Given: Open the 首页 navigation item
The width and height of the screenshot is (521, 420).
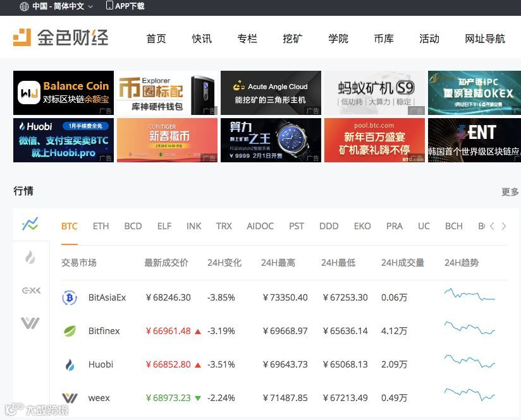Looking at the screenshot, I should (156, 39).
